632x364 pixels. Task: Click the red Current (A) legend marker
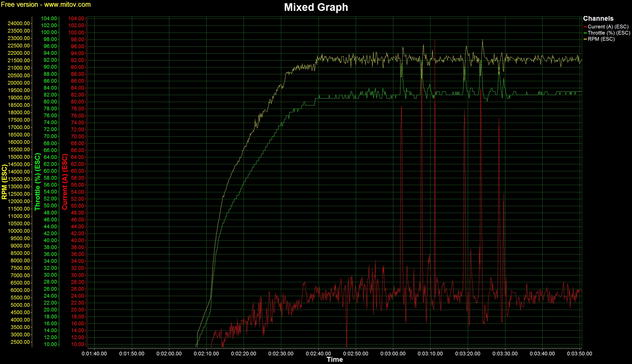pyautogui.click(x=585, y=27)
